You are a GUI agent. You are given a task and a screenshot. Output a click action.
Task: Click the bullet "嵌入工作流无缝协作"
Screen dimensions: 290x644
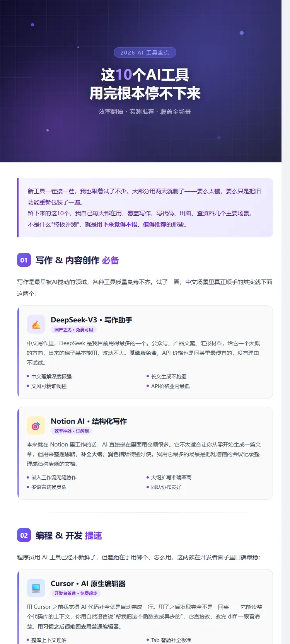(54, 478)
